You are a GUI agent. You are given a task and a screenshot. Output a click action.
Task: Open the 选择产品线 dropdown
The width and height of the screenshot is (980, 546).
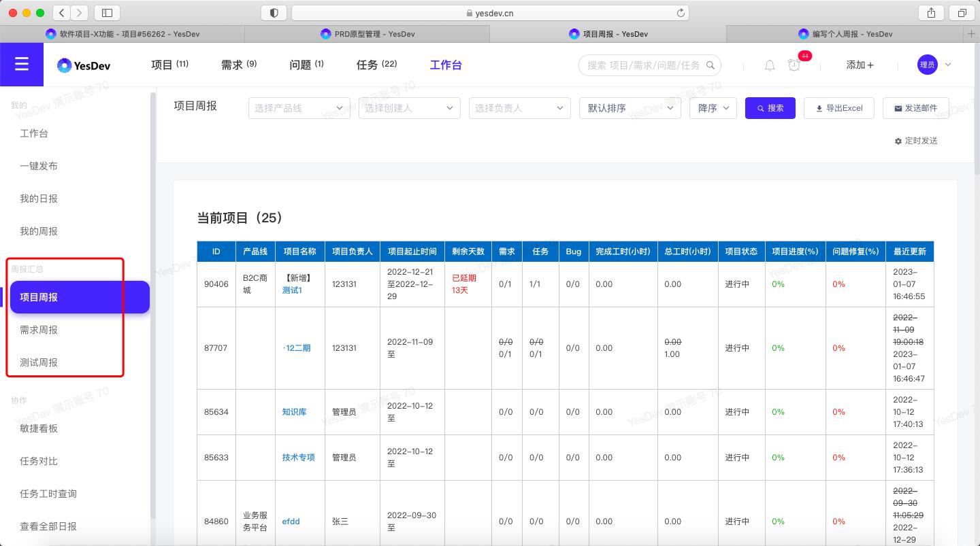298,107
